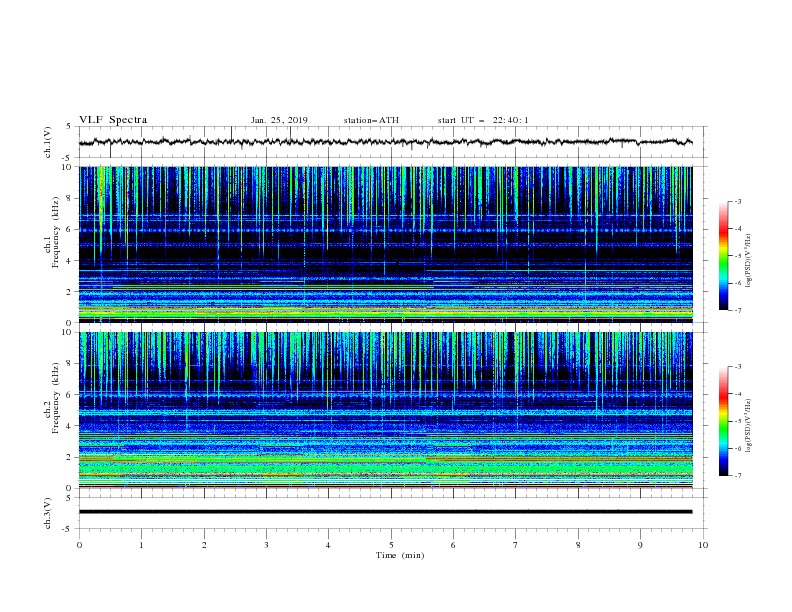The image size is (792, 612).
Task: Click the "3" tick on time axis
Action: (x=266, y=545)
